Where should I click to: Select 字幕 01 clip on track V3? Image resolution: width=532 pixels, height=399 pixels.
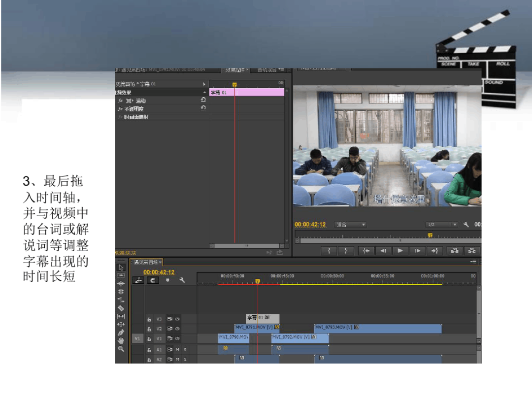click(x=263, y=318)
